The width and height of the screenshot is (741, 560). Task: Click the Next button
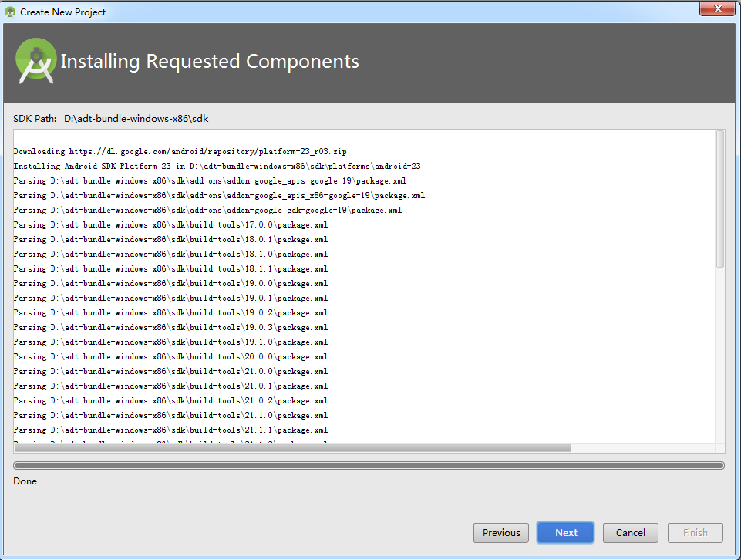pyautogui.click(x=565, y=532)
